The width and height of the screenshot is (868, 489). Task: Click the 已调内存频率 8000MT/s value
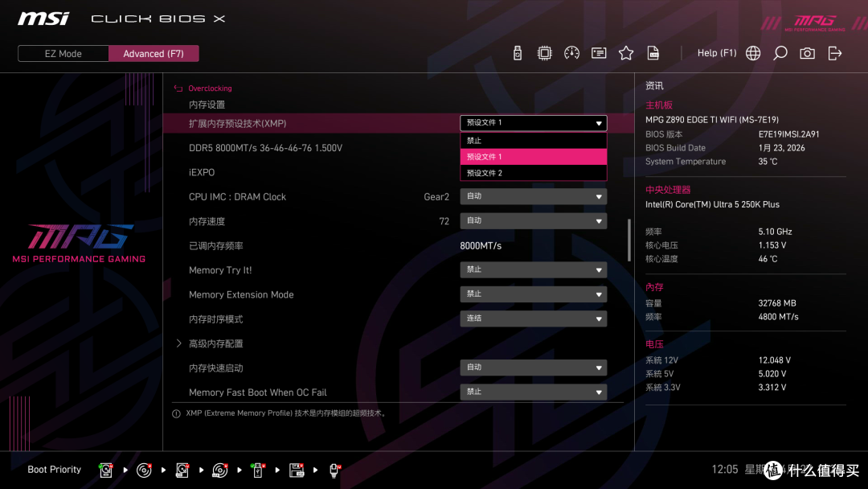(x=481, y=246)
